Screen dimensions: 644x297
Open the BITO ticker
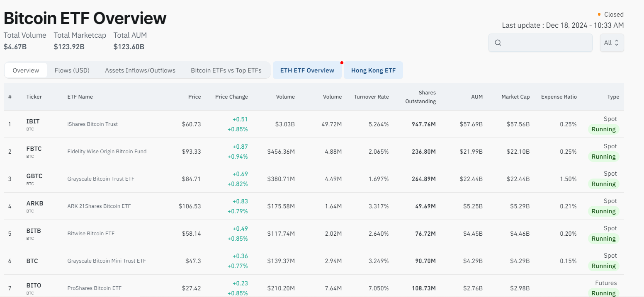34,285
